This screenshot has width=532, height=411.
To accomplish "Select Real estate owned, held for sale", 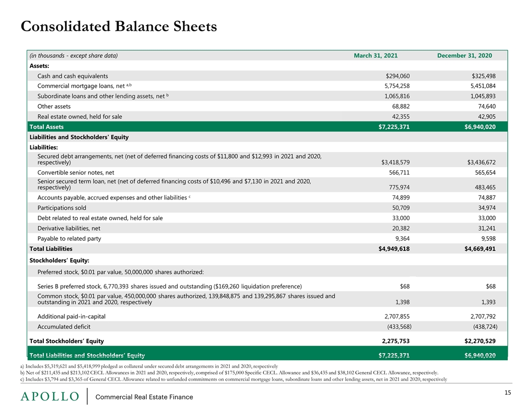I will (80, 117).
